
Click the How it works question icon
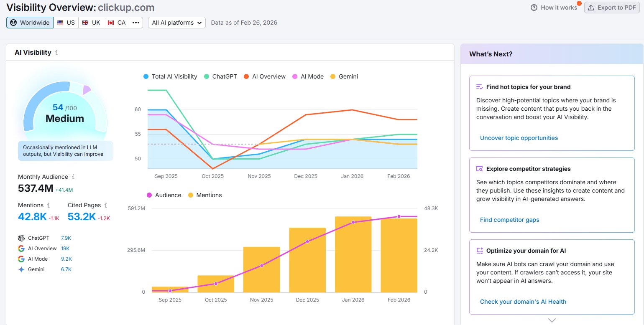click(x=534, y=8)
